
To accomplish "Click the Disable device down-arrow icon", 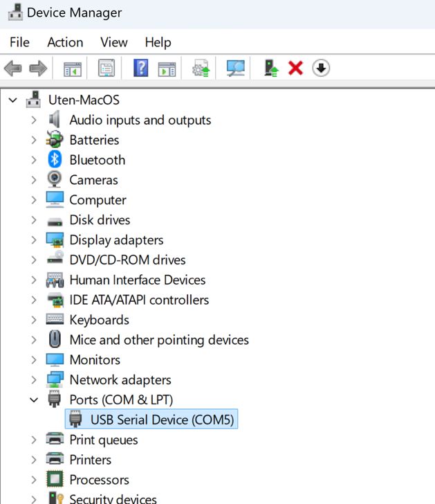I will 321,68.
